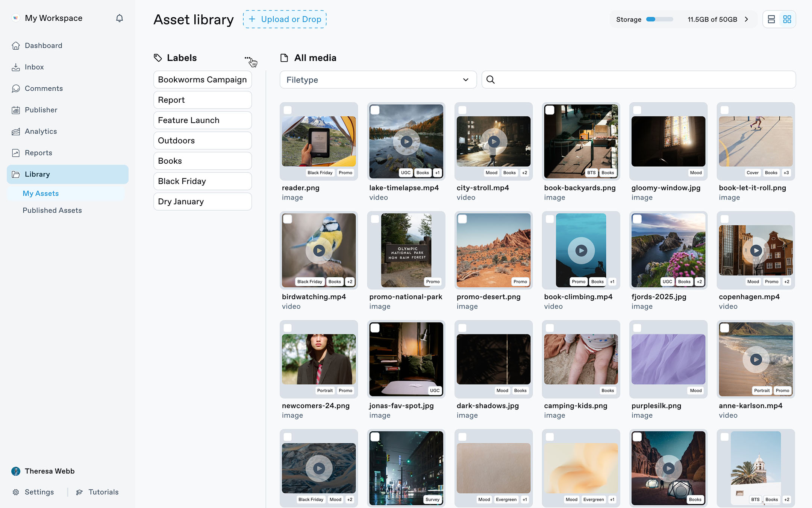Switch to grid view layout
The height and width of the screenshot is (508, 812).
tap(787, 19)
